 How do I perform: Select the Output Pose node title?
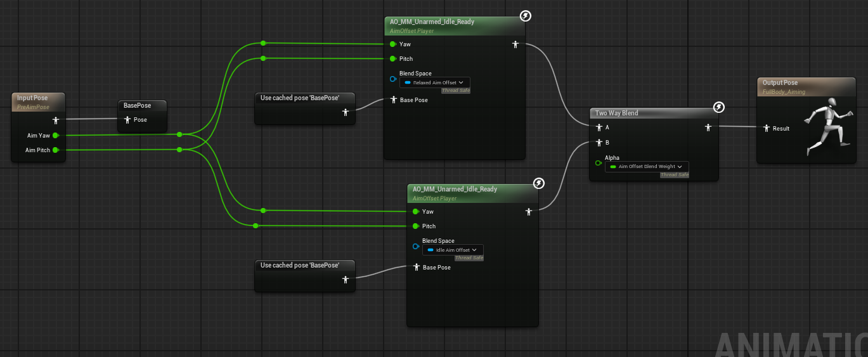pos(780,82)
